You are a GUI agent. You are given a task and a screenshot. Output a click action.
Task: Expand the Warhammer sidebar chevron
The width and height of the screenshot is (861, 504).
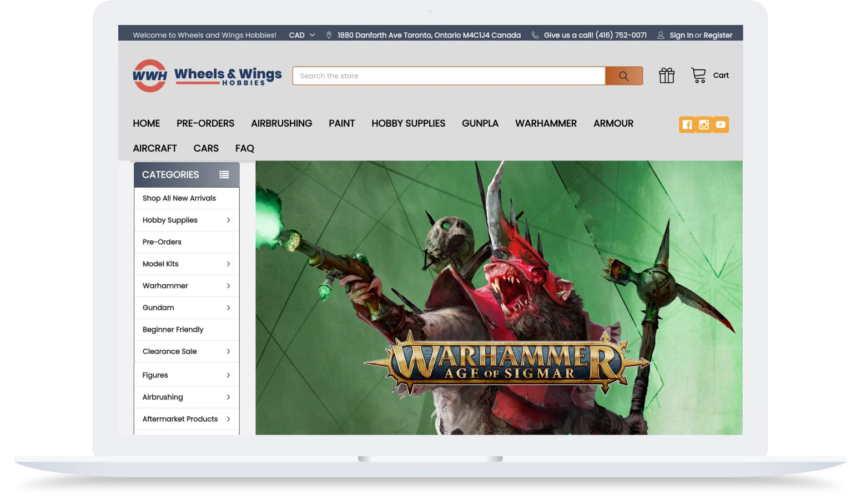(x=228, y=286)
